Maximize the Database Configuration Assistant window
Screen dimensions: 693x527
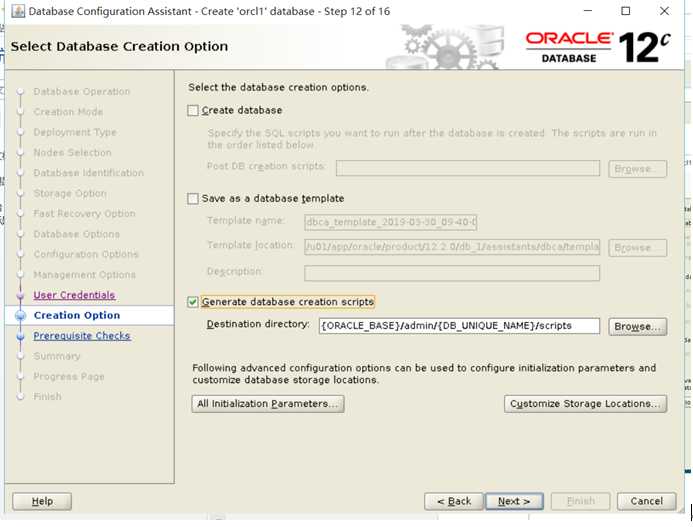pos(626,11)
